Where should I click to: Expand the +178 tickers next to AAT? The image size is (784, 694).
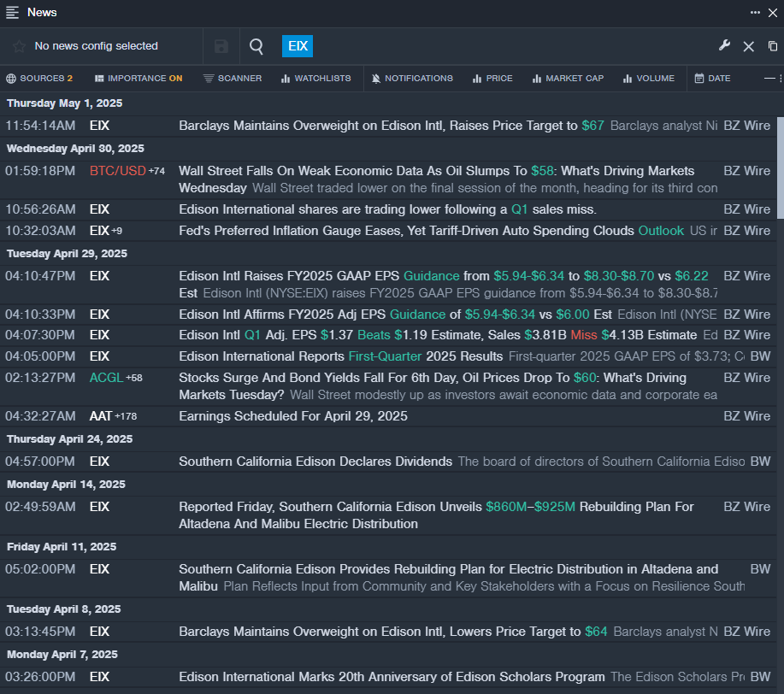[x=126, y=416]
